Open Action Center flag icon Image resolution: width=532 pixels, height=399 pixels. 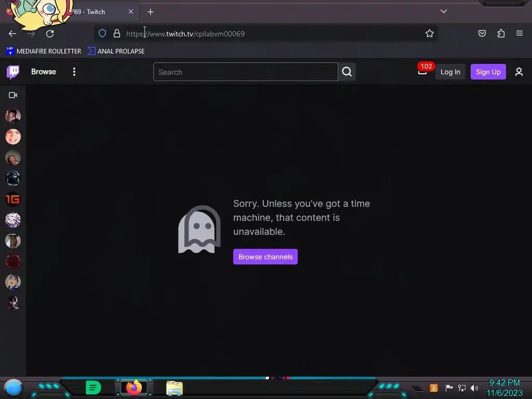click(449, 388)
